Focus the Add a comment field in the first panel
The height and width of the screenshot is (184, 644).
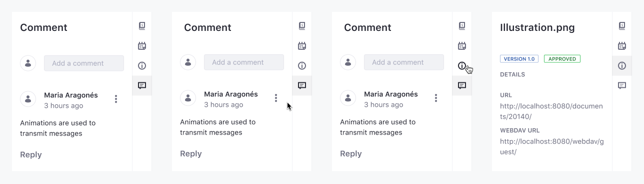pyautogui.click(x=84, y=63)
